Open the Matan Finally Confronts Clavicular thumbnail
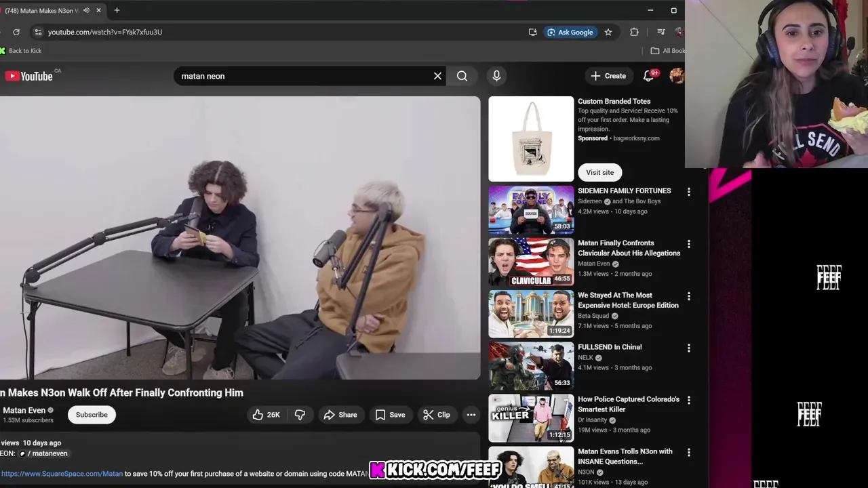The image size is (868, 488). (x=531, y=262)
